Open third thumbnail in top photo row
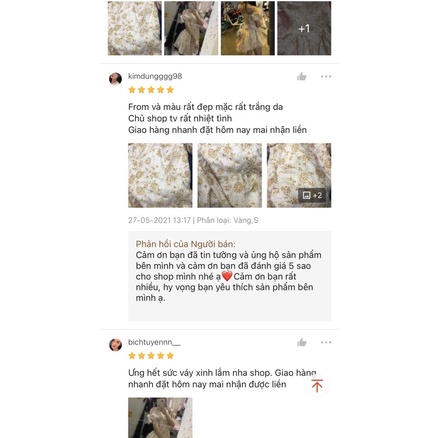Screen dimensions: 438x438 tap(248, 28)
